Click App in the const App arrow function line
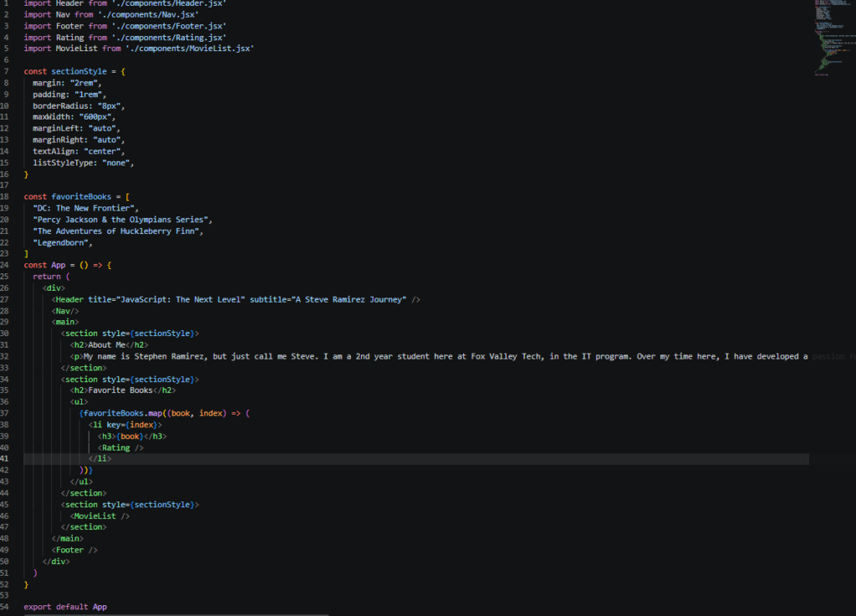The width and height of the screenshot is (856, 616). click(59, 265)
